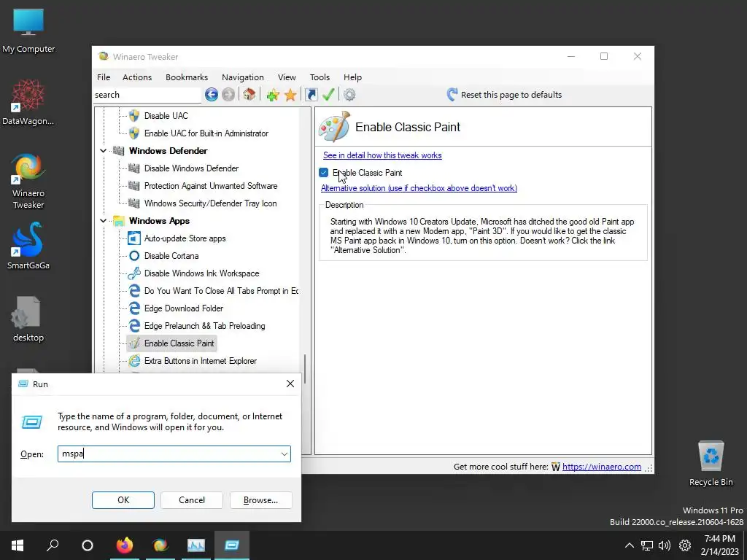Select My Computer desktop icon
This screenshot has width=747, height=560.
pyautogui.click(x=28, y=31)
